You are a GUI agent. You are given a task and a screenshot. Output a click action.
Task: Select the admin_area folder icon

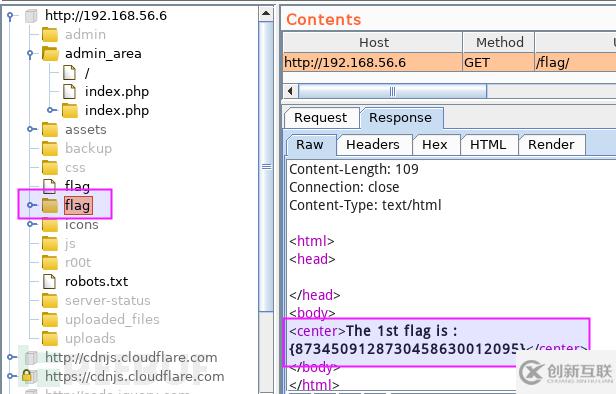[x=50, y=53]
